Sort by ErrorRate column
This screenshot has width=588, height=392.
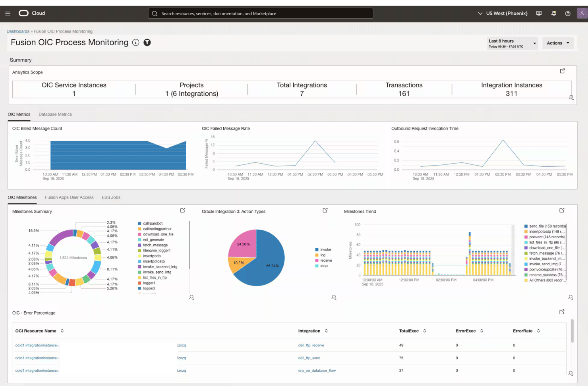click(538, 331)
